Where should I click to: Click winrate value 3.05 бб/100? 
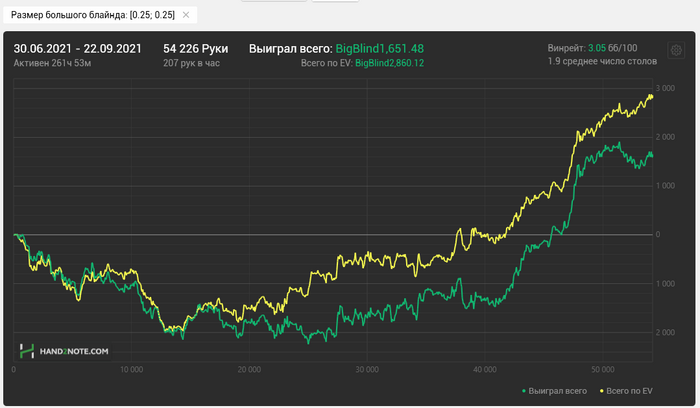(612, 48)
